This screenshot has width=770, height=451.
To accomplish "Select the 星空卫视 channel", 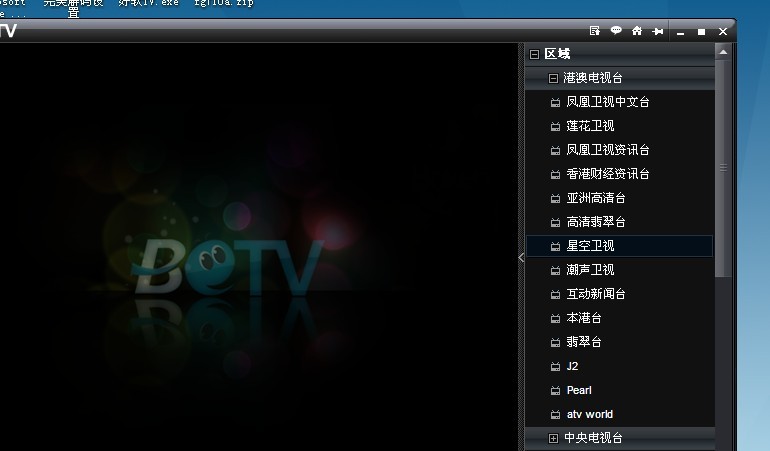I will pyautogui.click(x=590, y=246).
